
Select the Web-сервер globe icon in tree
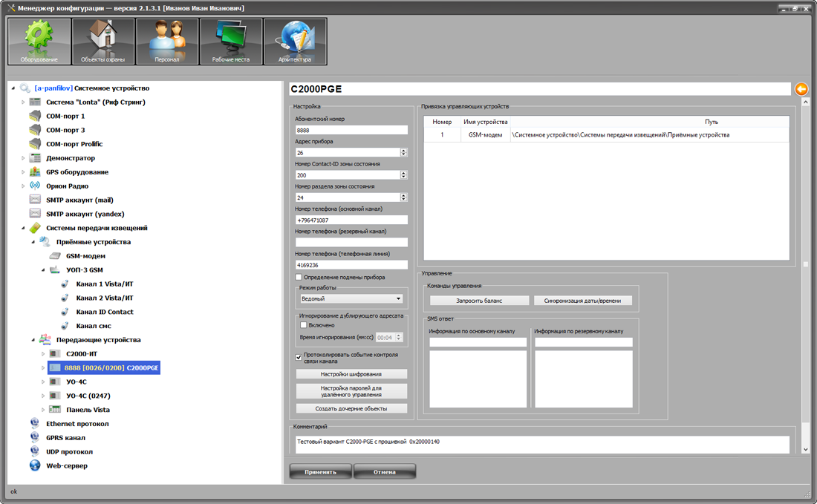coord(34,466)
